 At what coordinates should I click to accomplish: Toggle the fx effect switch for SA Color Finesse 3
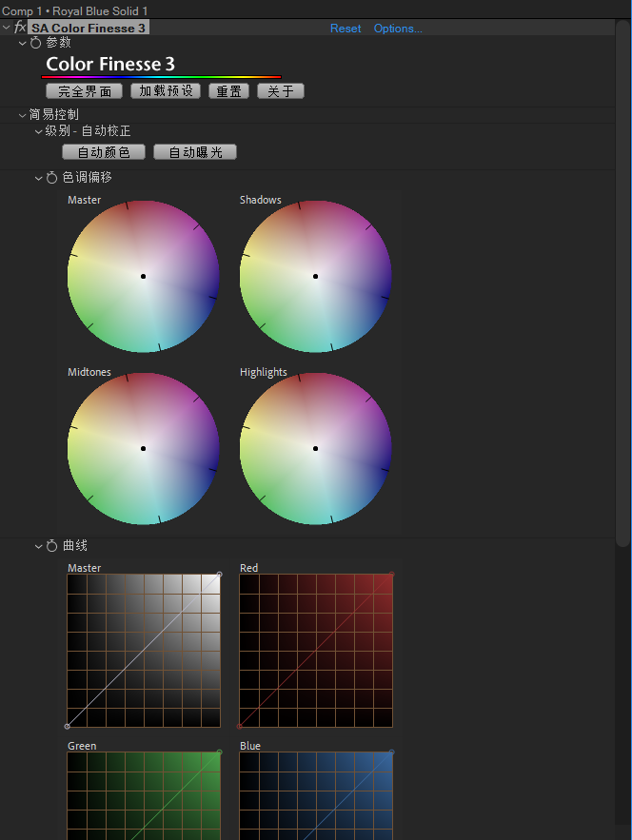20,28
